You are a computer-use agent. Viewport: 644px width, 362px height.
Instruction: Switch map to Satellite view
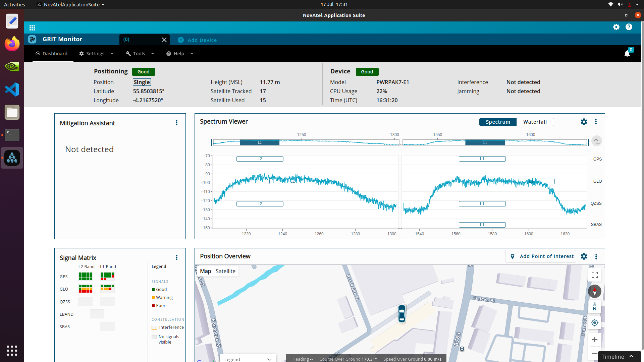[225, 271]
